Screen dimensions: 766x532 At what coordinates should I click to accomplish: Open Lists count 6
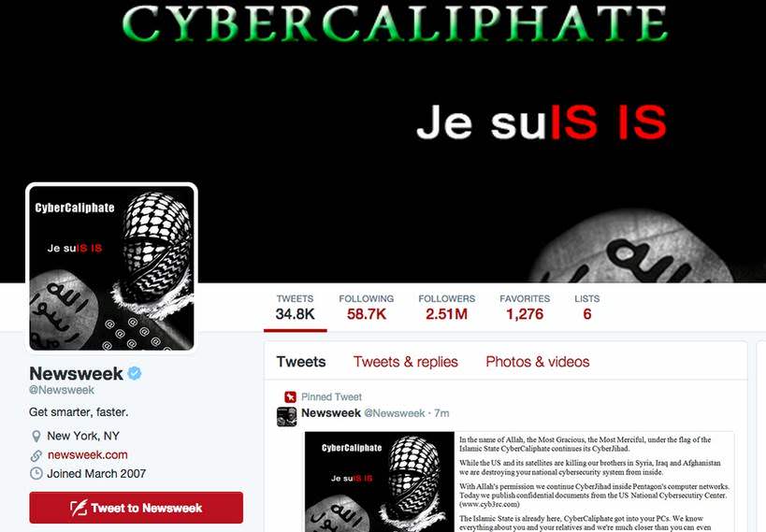pos(587,308)
